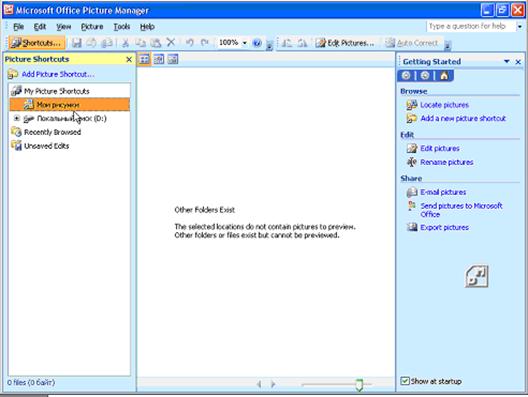The width and height of the screenshot is (528, 397).
Task: Click the thumbnail zoom slider handle
Action: [x=359, y=384]
